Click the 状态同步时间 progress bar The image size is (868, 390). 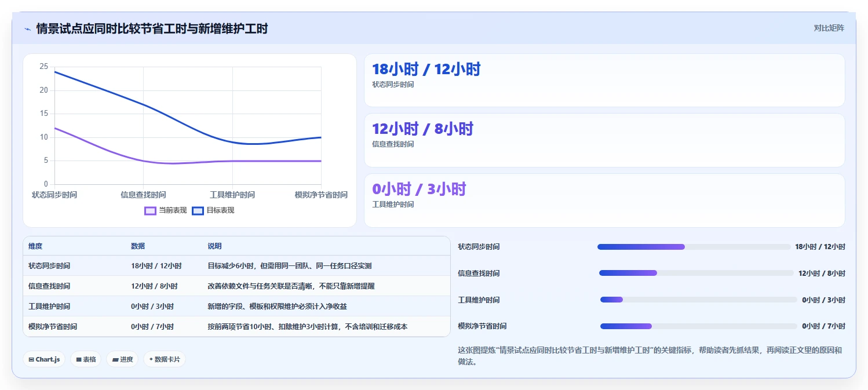click(694, 247)
